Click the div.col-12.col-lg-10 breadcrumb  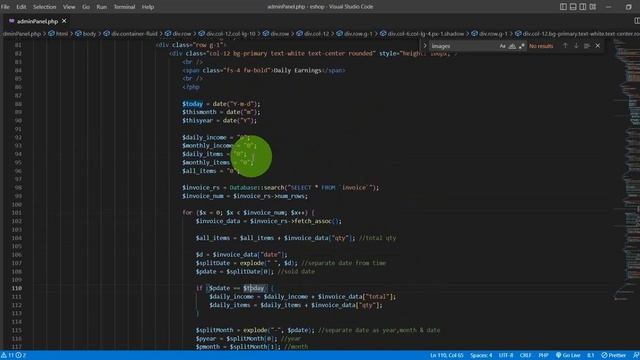227,33
